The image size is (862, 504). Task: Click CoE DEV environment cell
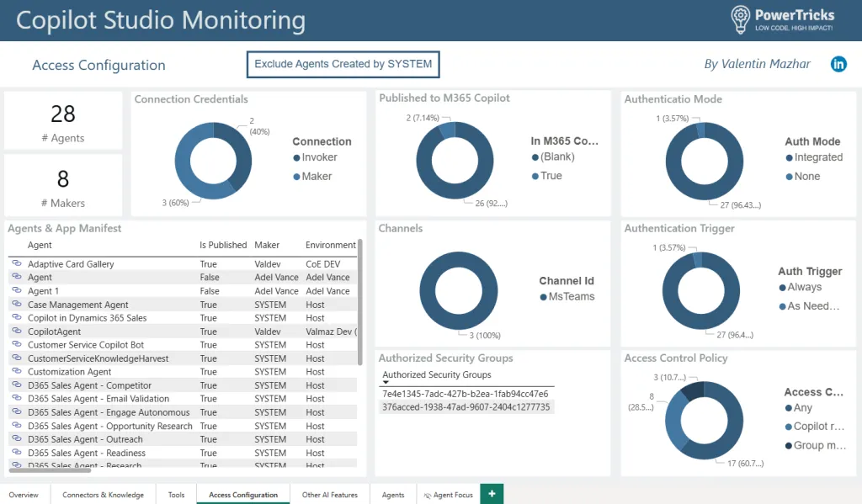click(322, 264)
